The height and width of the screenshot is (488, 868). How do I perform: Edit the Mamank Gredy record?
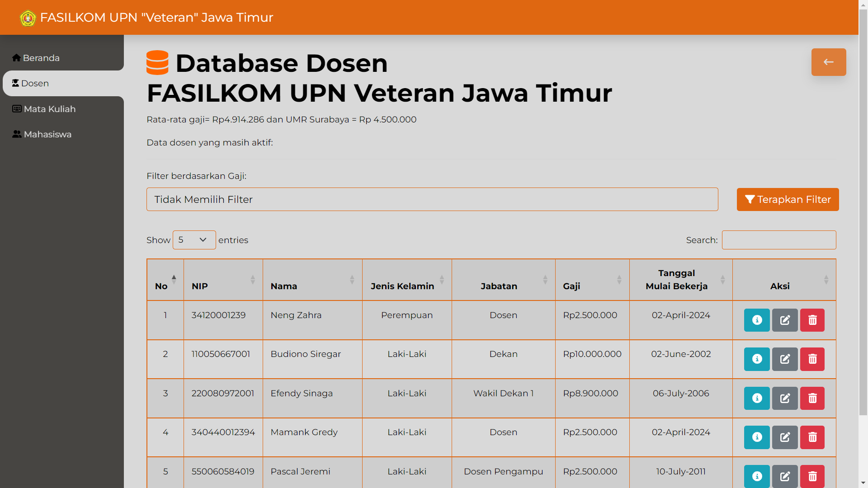pos(785,437)
